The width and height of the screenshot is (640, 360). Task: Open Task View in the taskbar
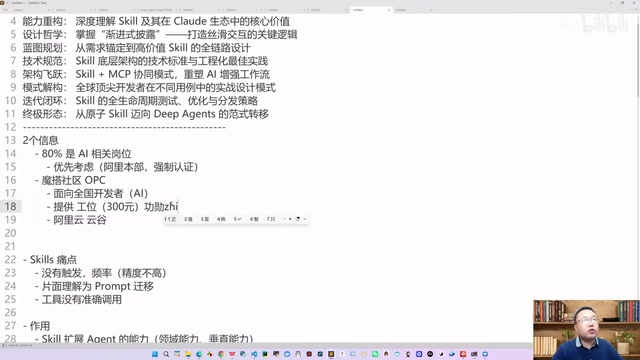pyautogui.click(x=177, y=354)
